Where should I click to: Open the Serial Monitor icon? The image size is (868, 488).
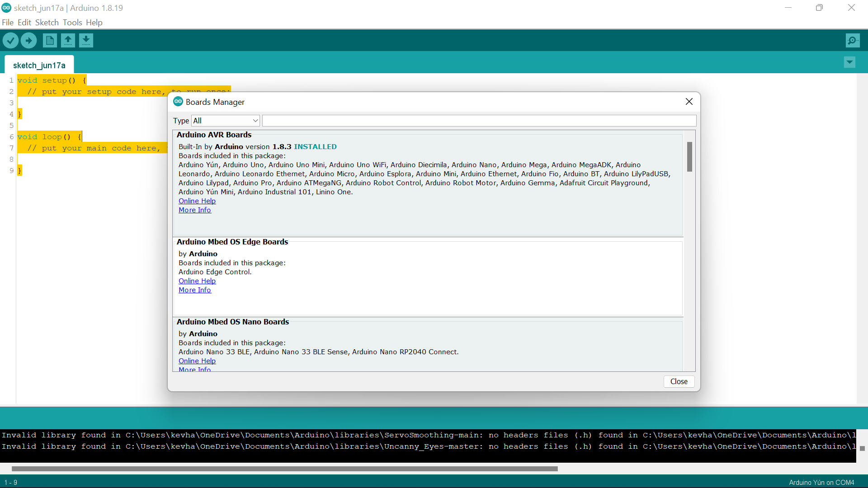pyautogui.click(x=852, y=41)
